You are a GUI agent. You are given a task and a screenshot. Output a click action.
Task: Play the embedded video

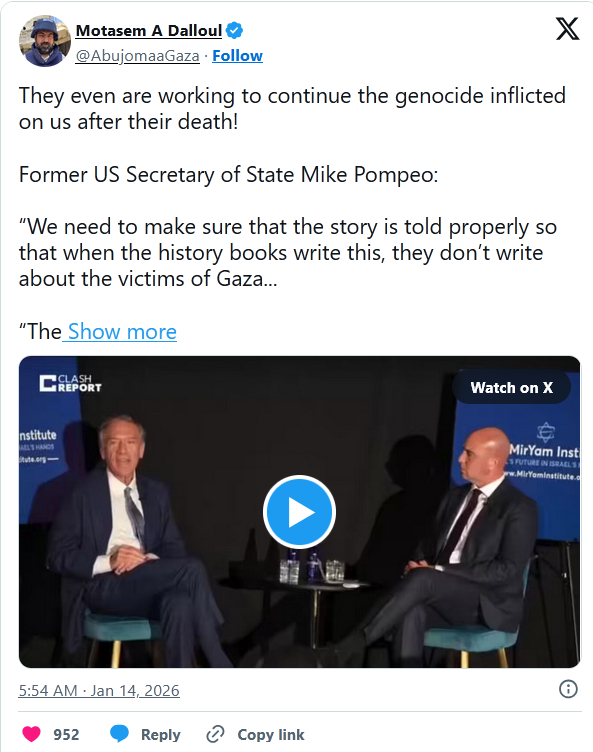pyautogui.click(x=299, y=512)
